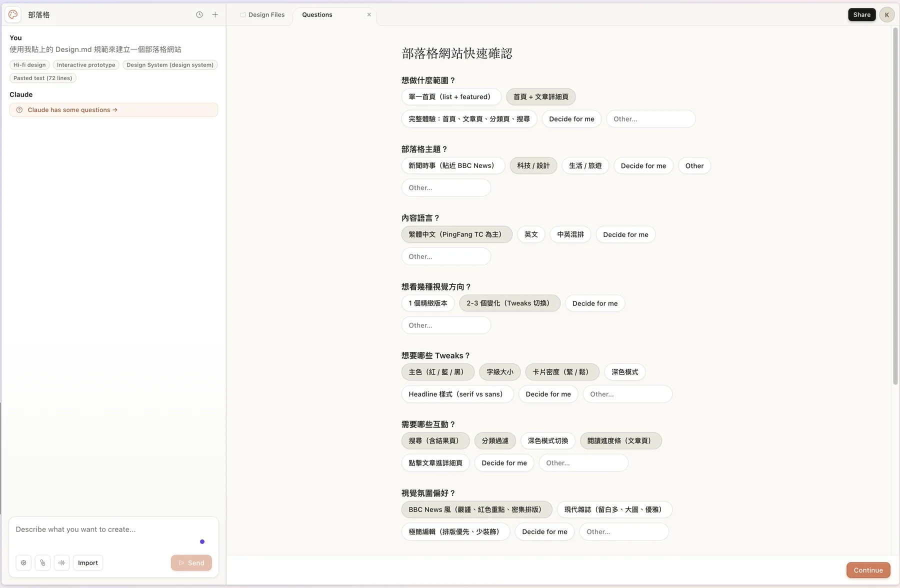This screenshot has width=900, height=588.
Task: Open user avatar K menu
Action: click(887, 14)
